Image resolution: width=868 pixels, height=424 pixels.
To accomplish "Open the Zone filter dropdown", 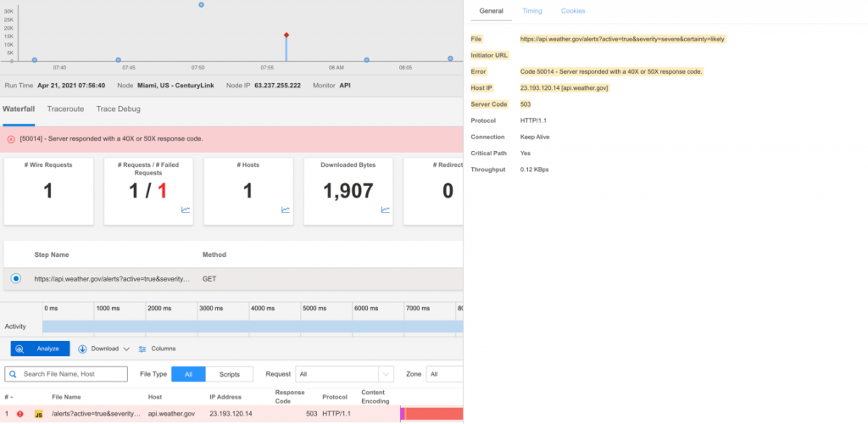I will click(x=444, y=374).
